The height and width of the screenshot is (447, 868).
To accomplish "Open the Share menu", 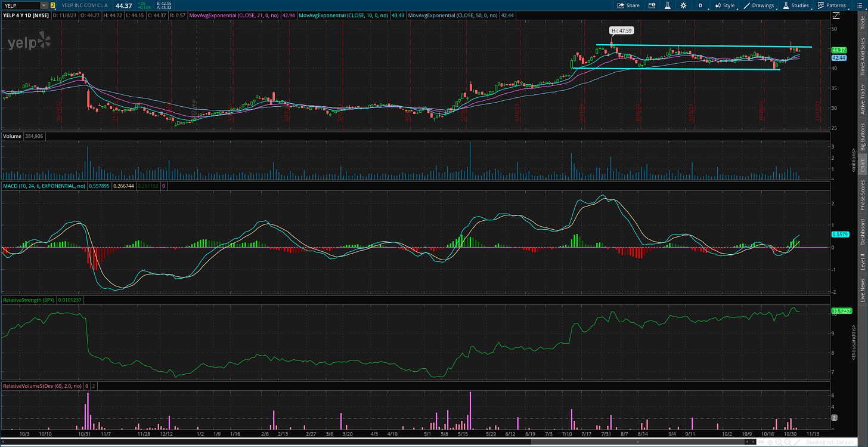I will tap(628, 5).
